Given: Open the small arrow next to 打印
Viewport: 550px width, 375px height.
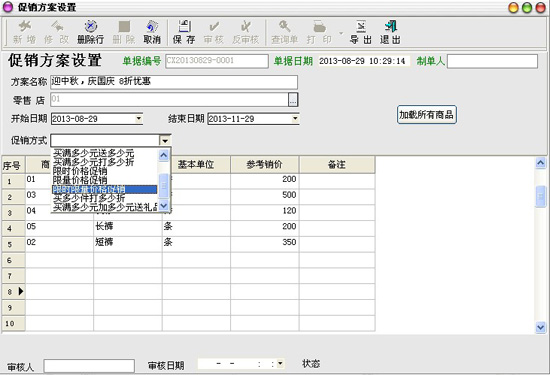Looking at the screenshot, I should pyautogui.click(x=341, y=33).
